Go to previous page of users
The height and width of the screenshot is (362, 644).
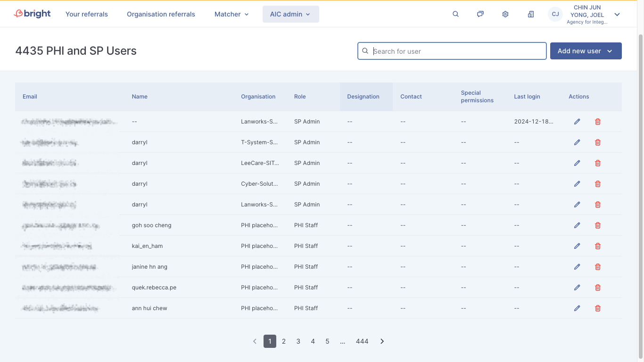click(x=255, y=341)
